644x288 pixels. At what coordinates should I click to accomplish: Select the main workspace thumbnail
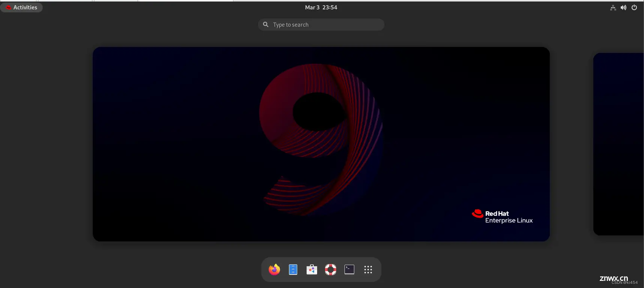coord(321,144)
